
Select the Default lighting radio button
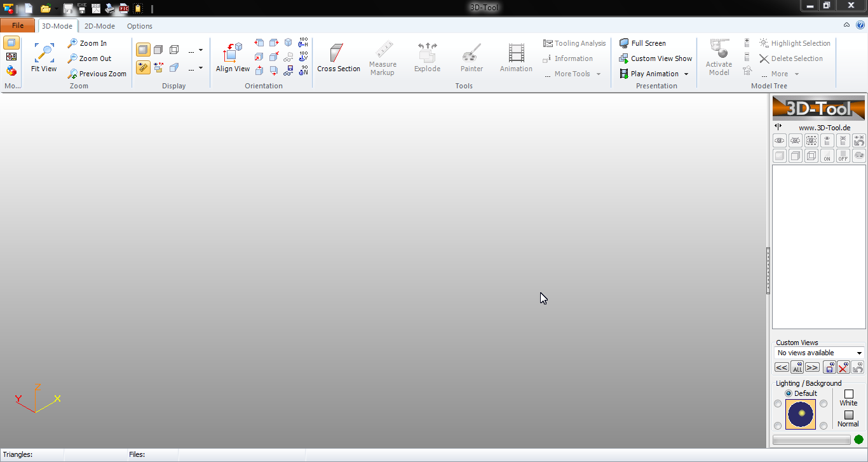coord(789,393)
